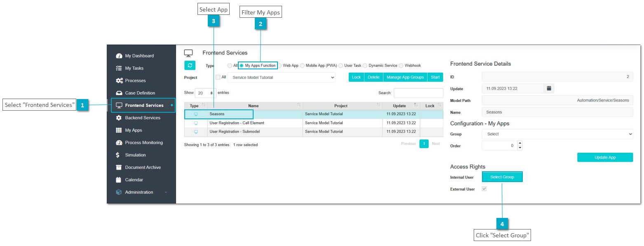Open Process Monitoring in the sidebar
The width and height of the screenshot is (644, 246).
(144, 142)
